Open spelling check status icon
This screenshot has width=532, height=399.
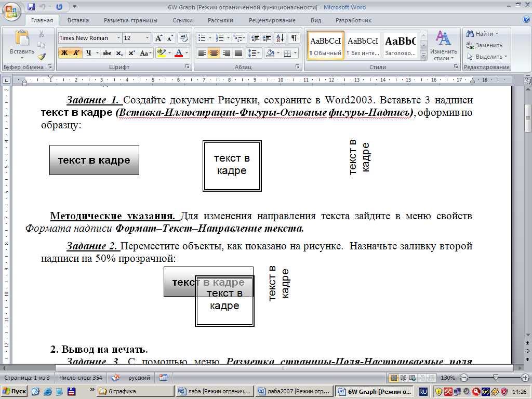click(115, 378)
